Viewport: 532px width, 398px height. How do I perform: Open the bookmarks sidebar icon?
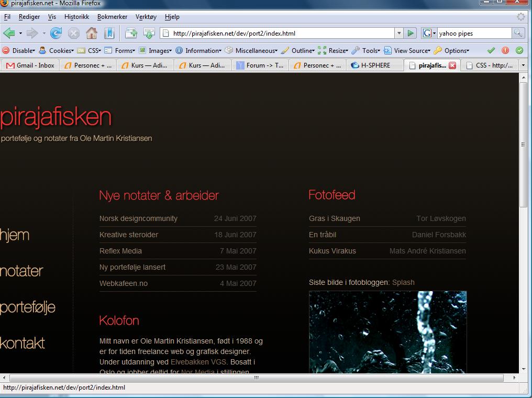click(x=109, y=33)
